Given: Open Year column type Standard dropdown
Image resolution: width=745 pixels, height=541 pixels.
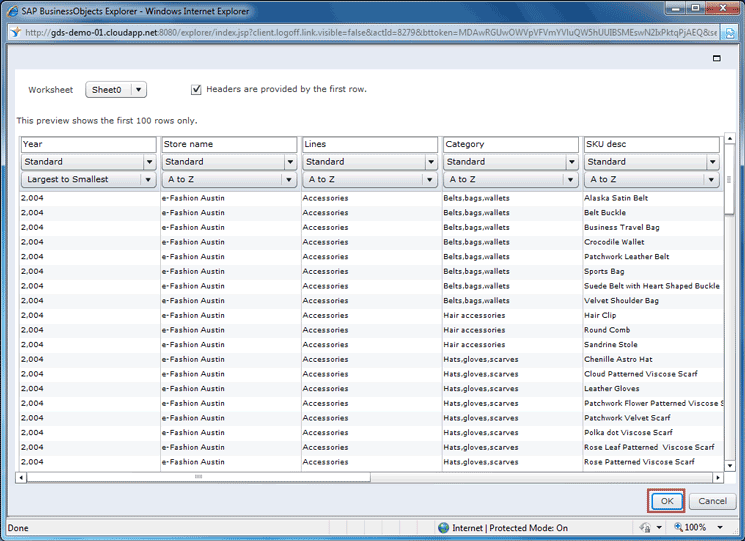Looking at the screenshot, I should point(88,162).
